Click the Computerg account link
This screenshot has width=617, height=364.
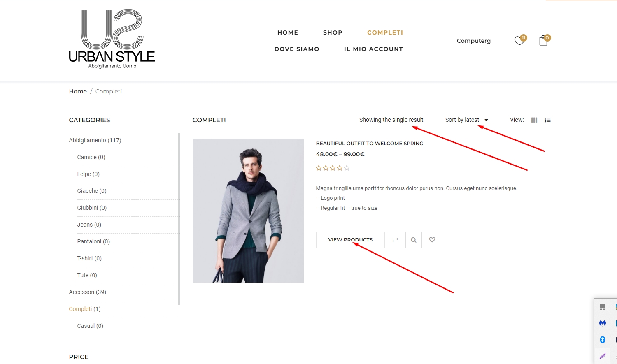[x=474, y=41]
